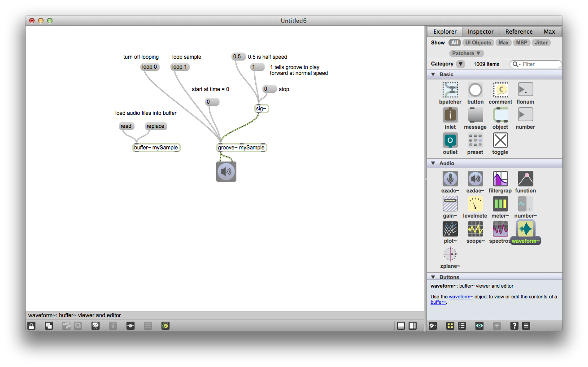Toggle the grid icon in bottom toolbar
The image size is (588, 367).
(x=148, y=326)
